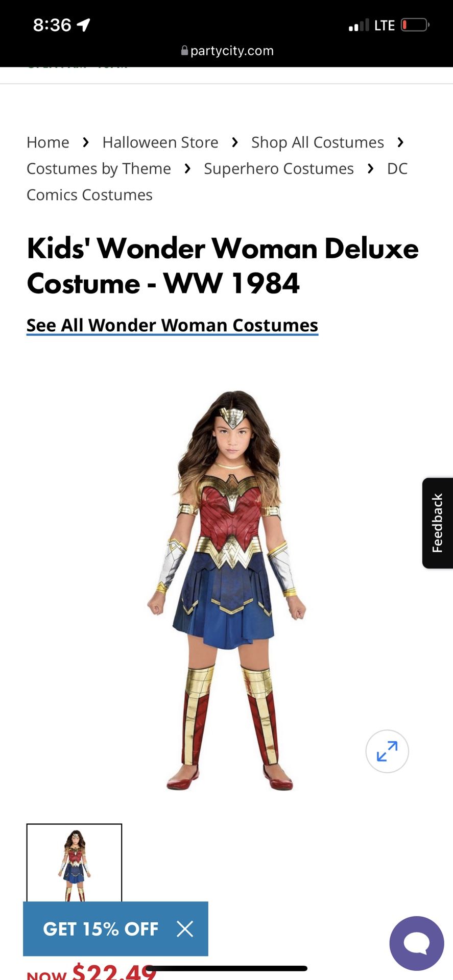Tap the main Wonder Woman costume photo
The width and height of the screenshot is (453, 980).
pyautogui.click(x=226, y=590)
